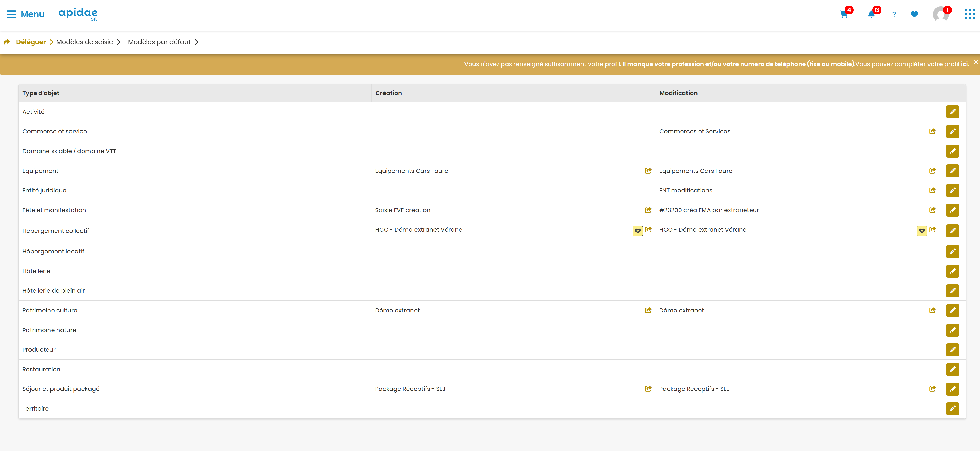Click heart badge beside HCO modification model
The height and width of the screenshot is (451, 980).
pos(922,231)
